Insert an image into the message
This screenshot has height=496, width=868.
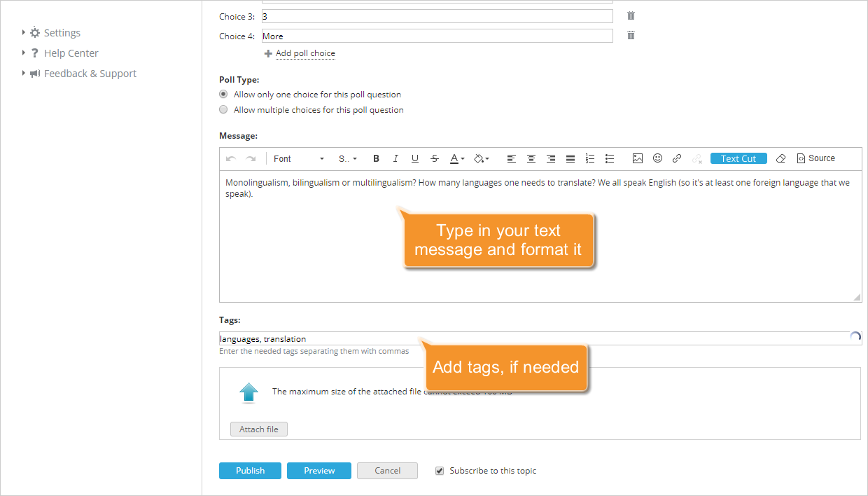click(x=637, y=158)
